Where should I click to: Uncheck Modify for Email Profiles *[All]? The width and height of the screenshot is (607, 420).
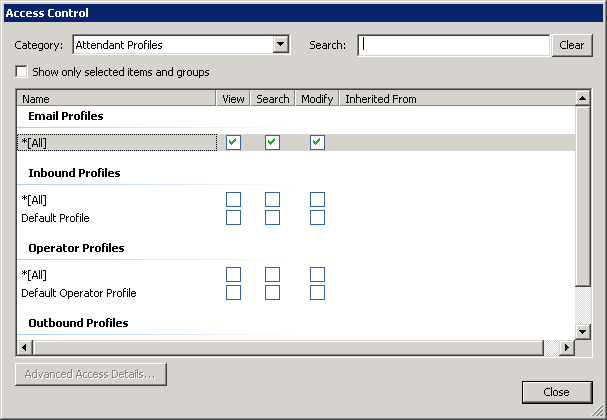pyautogui.click(x=317, y=143)
